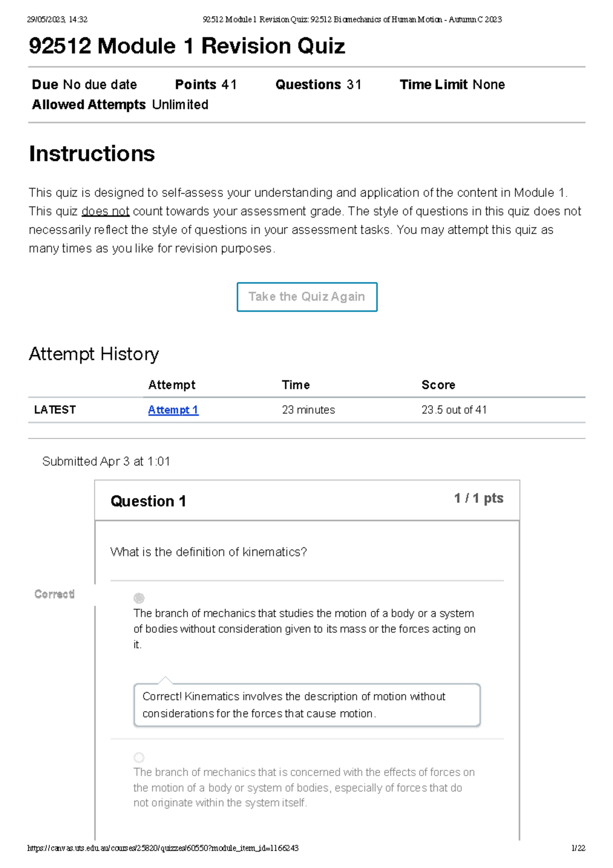Click the Correct! marker beside the answer

point(55,594)
